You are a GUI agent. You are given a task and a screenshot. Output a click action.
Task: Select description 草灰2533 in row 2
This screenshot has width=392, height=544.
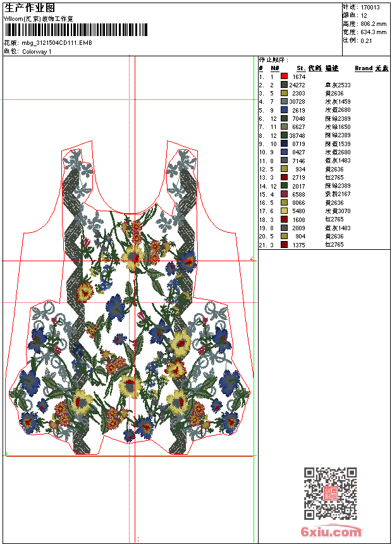(x=338, y=85)
